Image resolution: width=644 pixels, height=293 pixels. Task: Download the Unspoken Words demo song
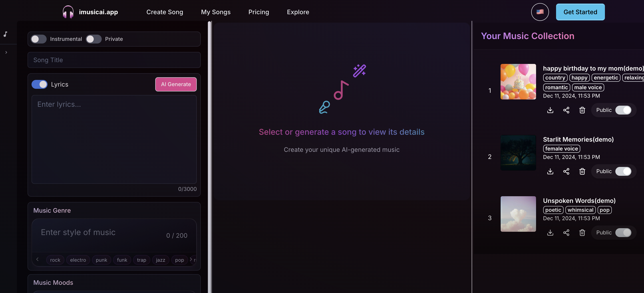[x=550, y=233]
